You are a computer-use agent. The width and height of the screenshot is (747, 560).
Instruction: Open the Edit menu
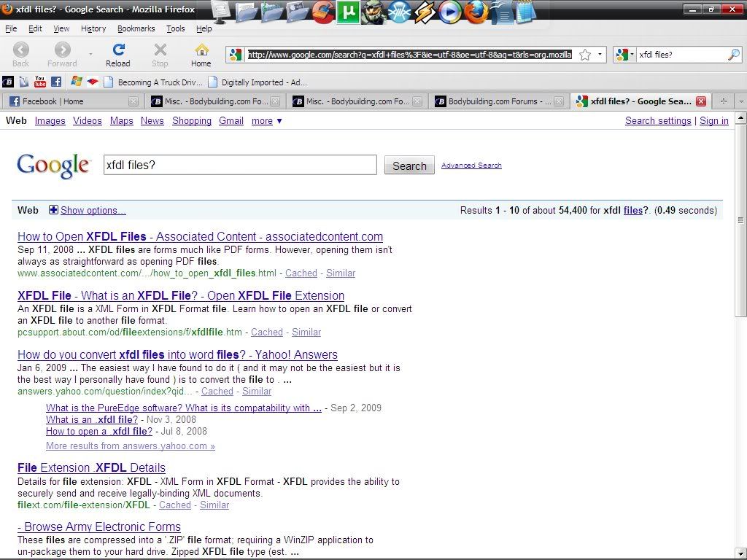pos(35,28)
